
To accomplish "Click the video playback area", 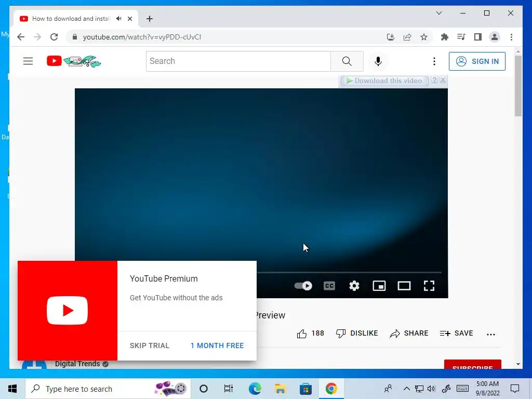I will (x=261, y=175).
